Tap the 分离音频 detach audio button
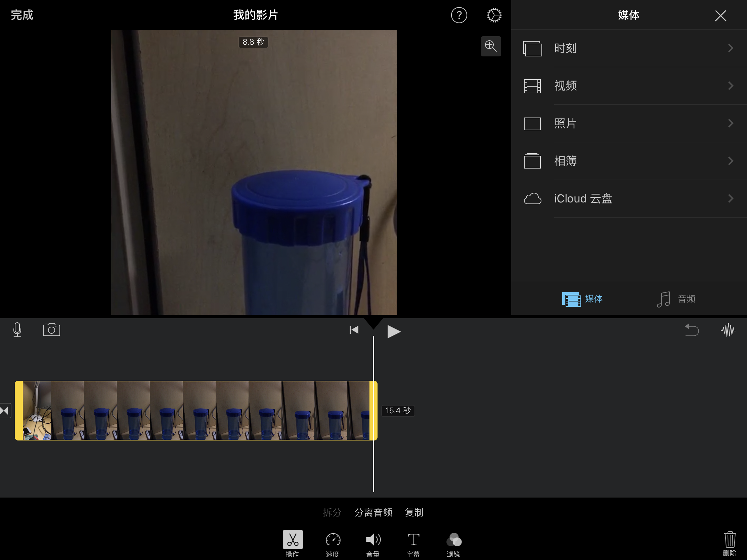This screenshot has height=560, width=747. (x=373, y=512)
